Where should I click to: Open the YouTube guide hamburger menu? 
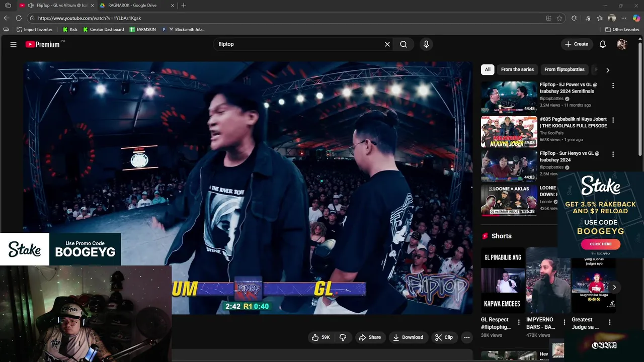click(x=14, y=44)
